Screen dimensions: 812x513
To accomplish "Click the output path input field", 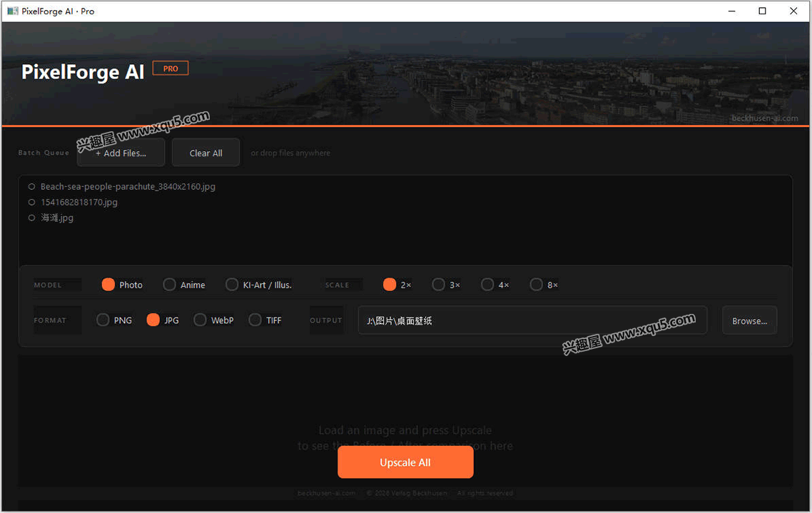I will pos(532,320).
